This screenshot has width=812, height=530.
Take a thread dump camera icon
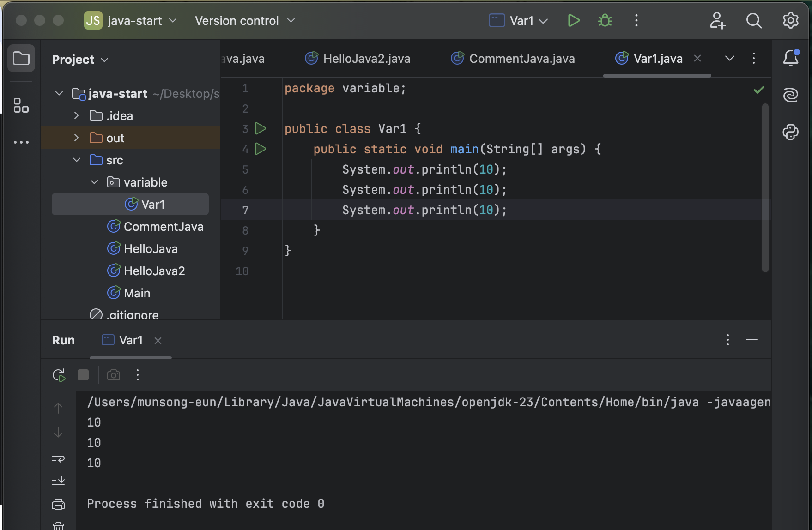point(114,375)
